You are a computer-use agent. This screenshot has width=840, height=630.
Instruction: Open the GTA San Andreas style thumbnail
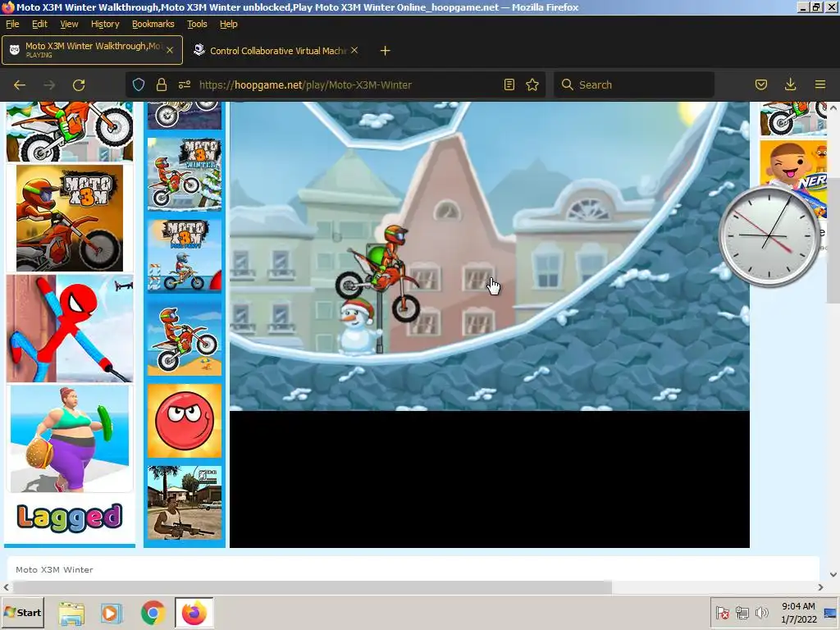pyautogui.click(x=185, y=503)
